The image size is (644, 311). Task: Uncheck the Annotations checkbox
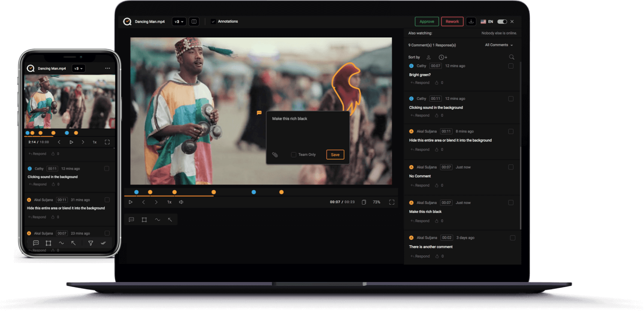(x=213, y=21)
